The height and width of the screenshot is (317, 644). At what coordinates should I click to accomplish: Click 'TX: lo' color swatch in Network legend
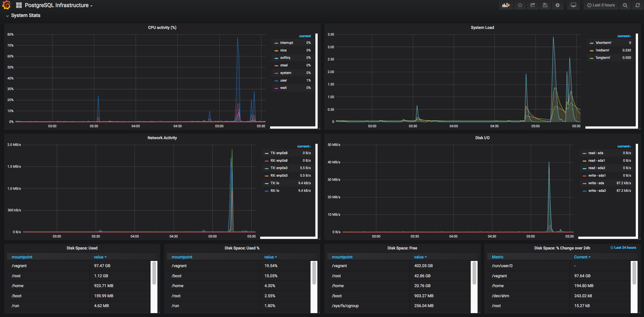267,183
